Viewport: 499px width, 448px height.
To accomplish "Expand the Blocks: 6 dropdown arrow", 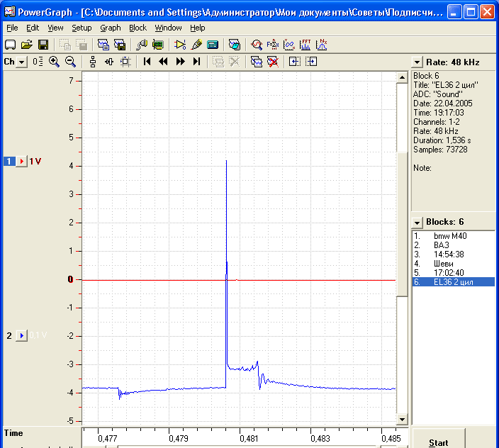I will (417, 222).
